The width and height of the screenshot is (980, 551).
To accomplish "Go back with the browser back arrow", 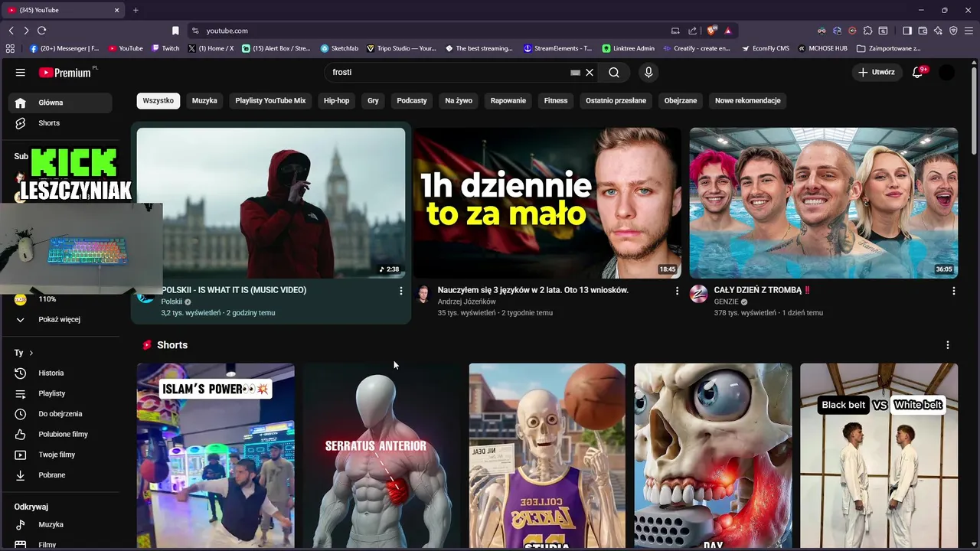I will coord(11,31).
